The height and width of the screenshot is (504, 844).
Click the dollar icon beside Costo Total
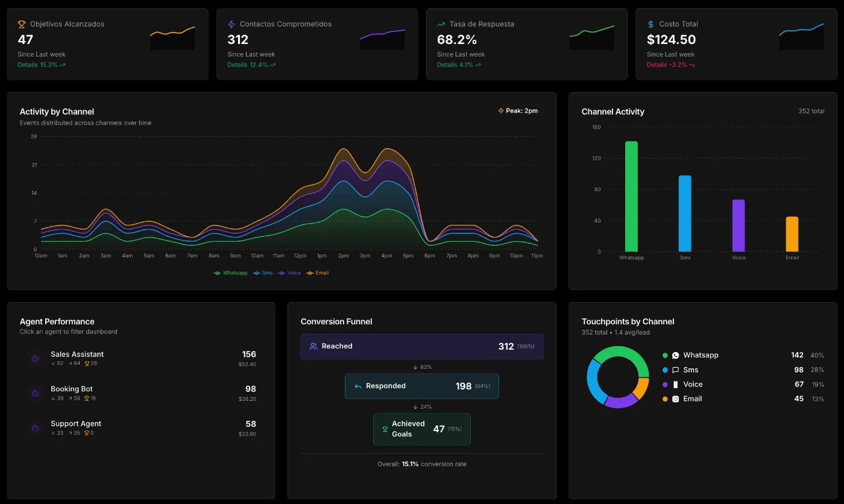click(x=651, y=24)
